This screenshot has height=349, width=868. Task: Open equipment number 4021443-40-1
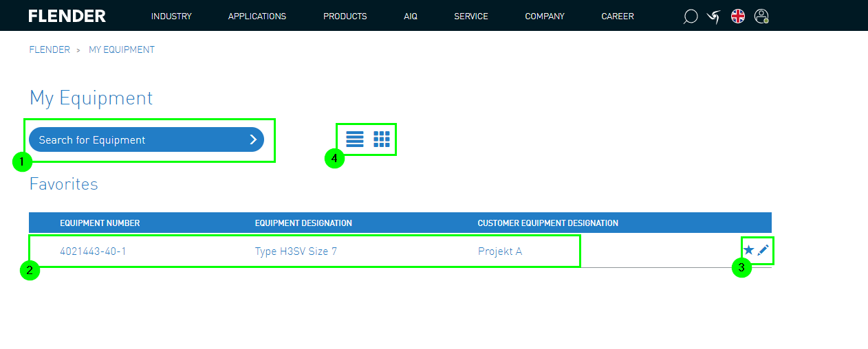coord(93,251)
